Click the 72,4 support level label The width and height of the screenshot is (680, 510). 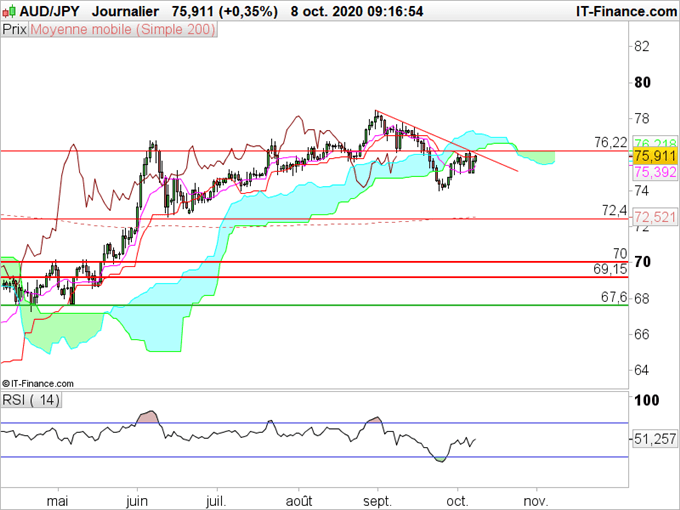point(615,210)
